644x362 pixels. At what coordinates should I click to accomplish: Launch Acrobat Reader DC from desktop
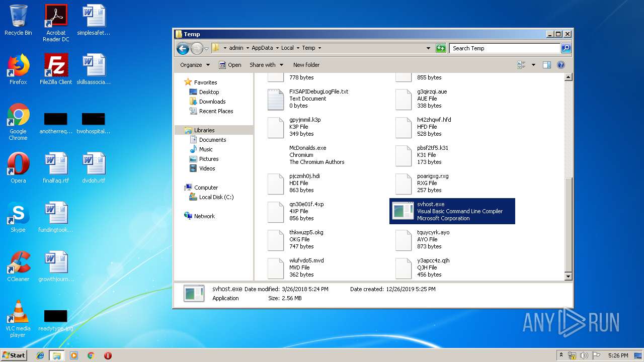(x=56, y=23)
